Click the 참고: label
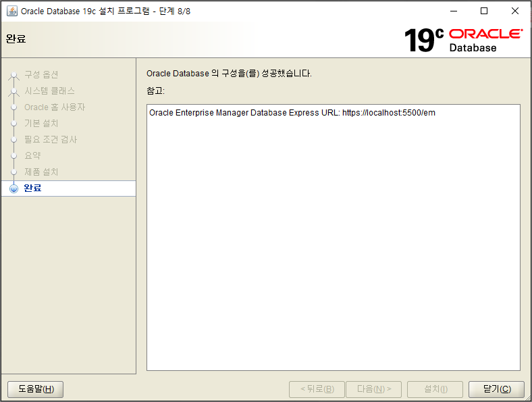This screenshot has width=532, height=402. pos(155,91)
